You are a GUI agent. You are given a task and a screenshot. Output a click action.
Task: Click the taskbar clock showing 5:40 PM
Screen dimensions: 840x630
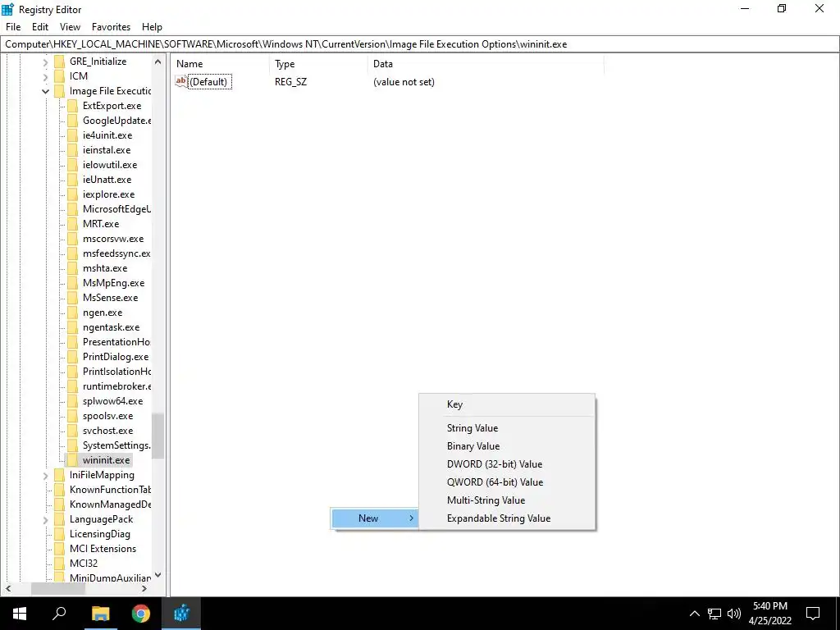tap(770, 614)
